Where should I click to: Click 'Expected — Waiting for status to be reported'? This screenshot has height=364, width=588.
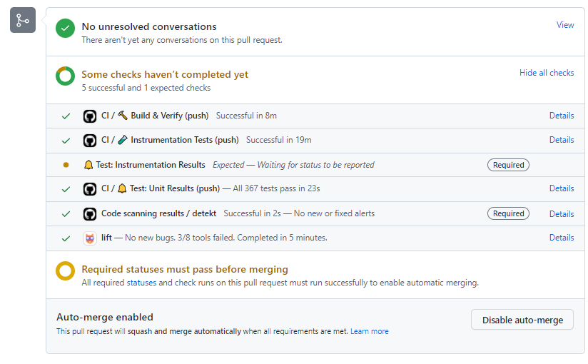293,165
